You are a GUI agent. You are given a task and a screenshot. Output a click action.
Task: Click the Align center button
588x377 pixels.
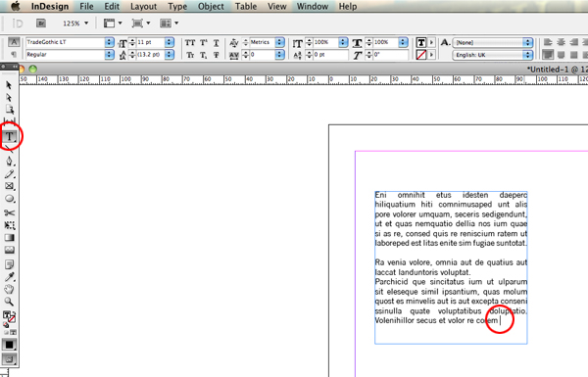point(561,42)
